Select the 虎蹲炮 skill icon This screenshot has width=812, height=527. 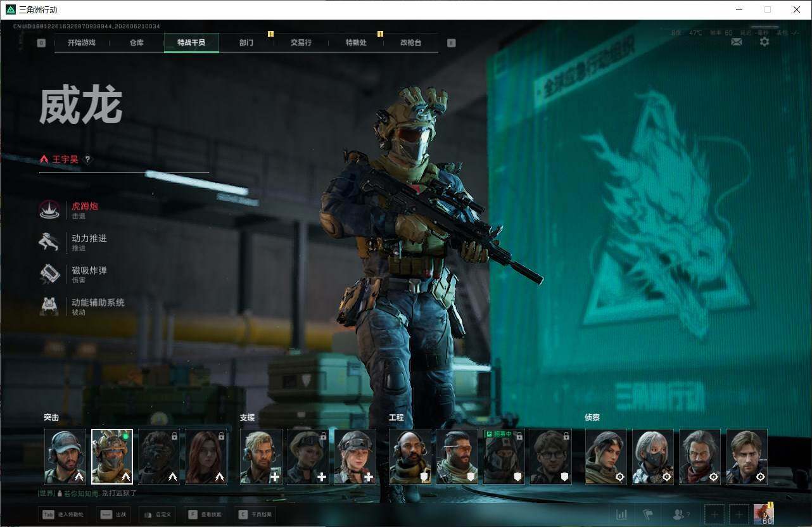click(x=49, y=210)
